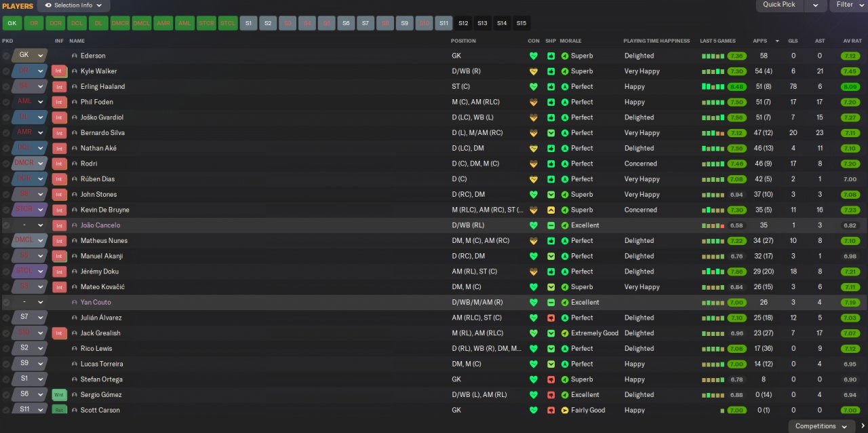This screenshot has height=433, width=868.
Task: Click Kyle Walker's match sharpness icon
Action: (551, 71)
